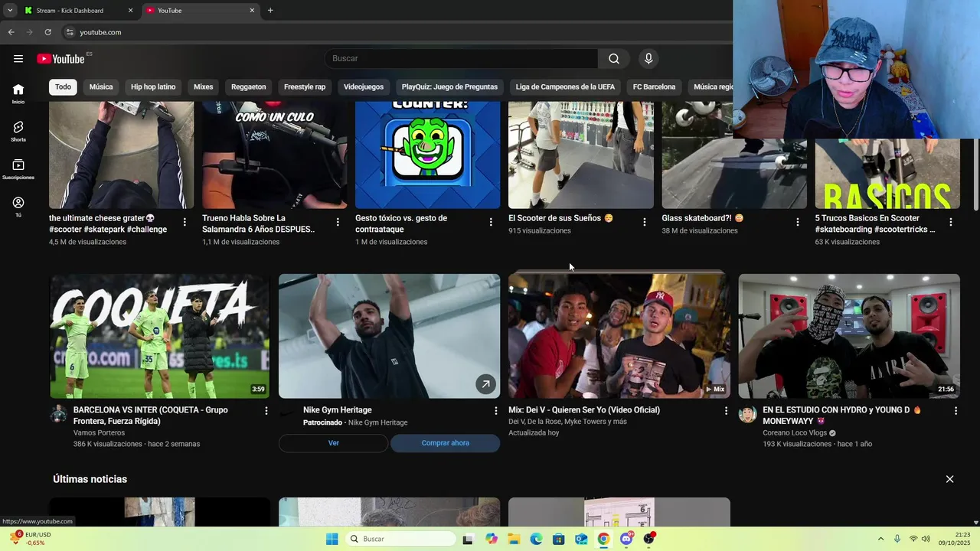Start voice search with microphone icon

pos(648,59)
